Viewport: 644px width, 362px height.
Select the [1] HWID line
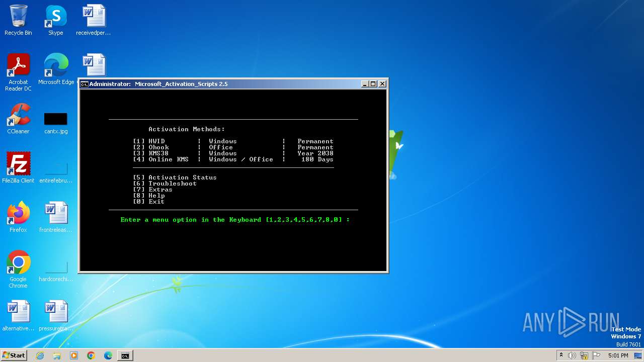coord(233,141)
